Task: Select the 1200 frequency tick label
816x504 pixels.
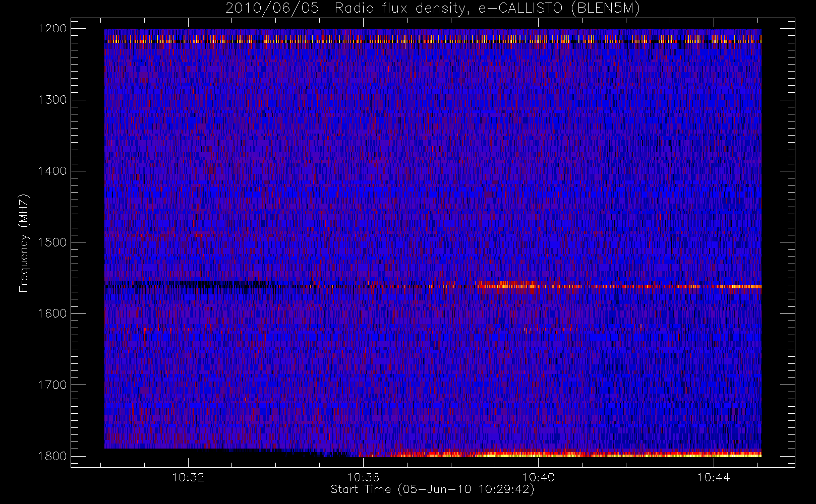Action: point(52,29)
